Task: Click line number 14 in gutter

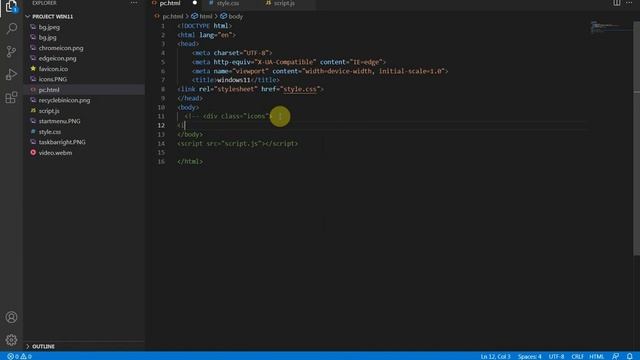Action: click(161, 143)
